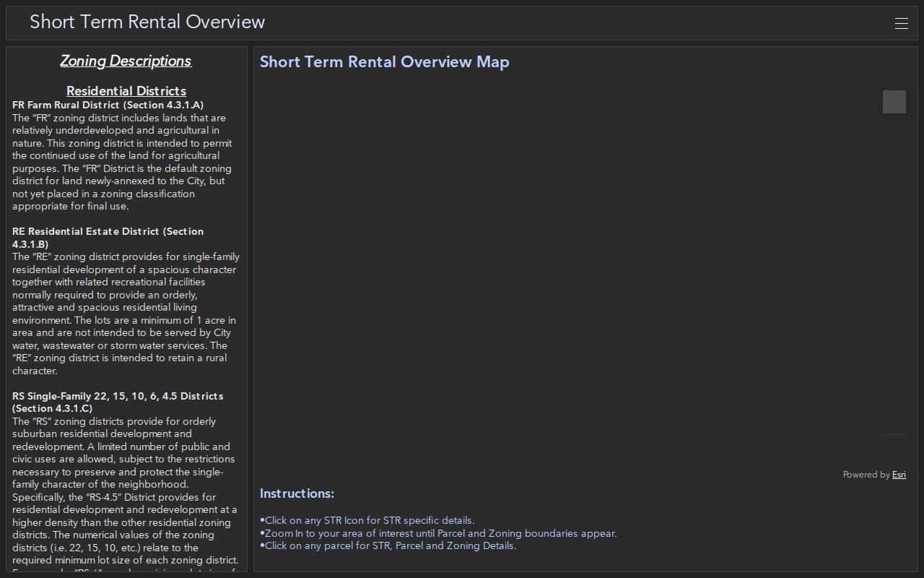Click the 'Zoom In to your area' instruction
Screen dimensions: 924x578
click(438, 533)
